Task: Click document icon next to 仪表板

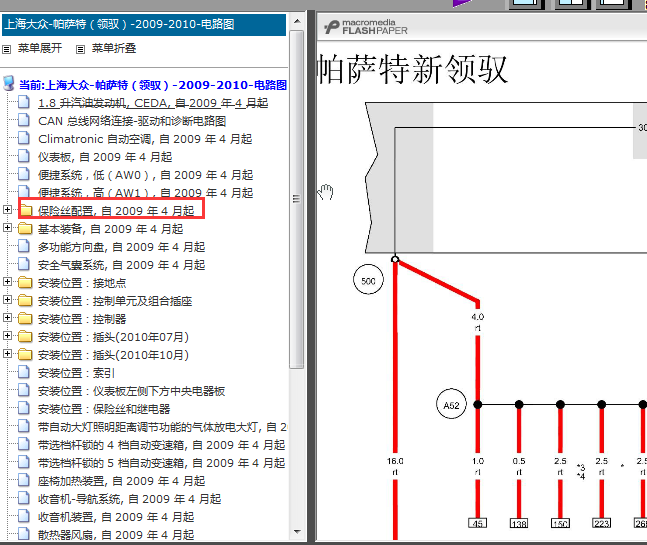Action: [24, 156]
